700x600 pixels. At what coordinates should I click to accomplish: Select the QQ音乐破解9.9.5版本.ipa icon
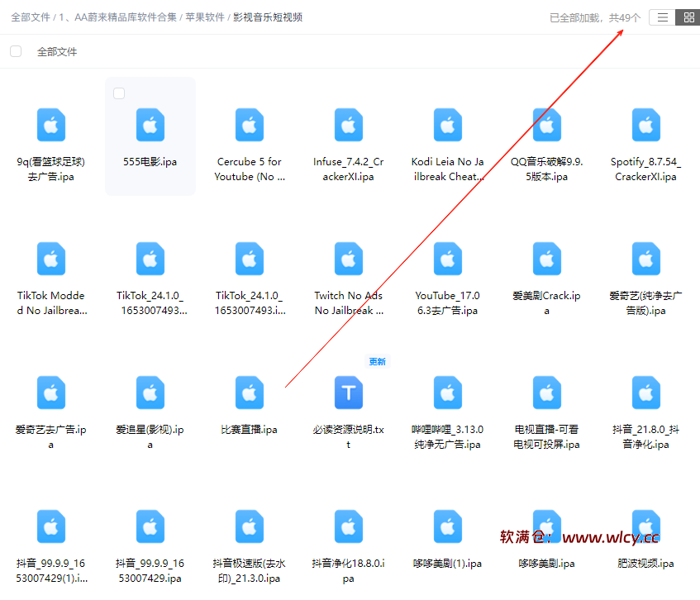(547, 125)
